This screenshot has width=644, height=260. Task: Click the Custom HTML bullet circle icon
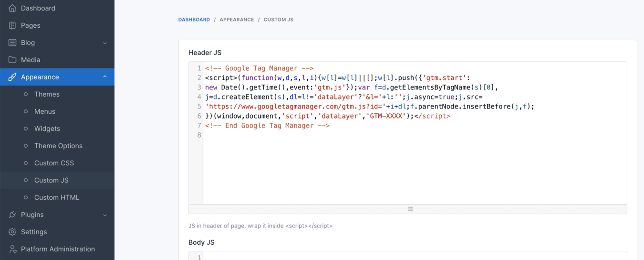pyautogui.click(x=26, y=197)
